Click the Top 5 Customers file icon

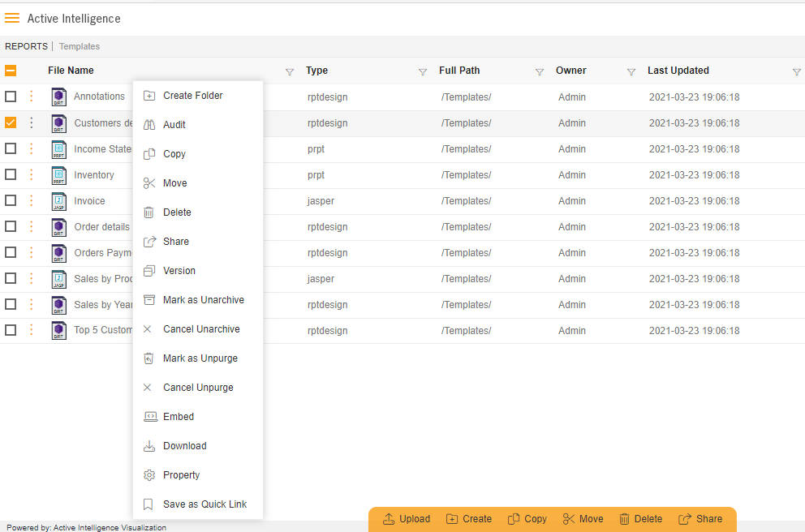[59, 330]
